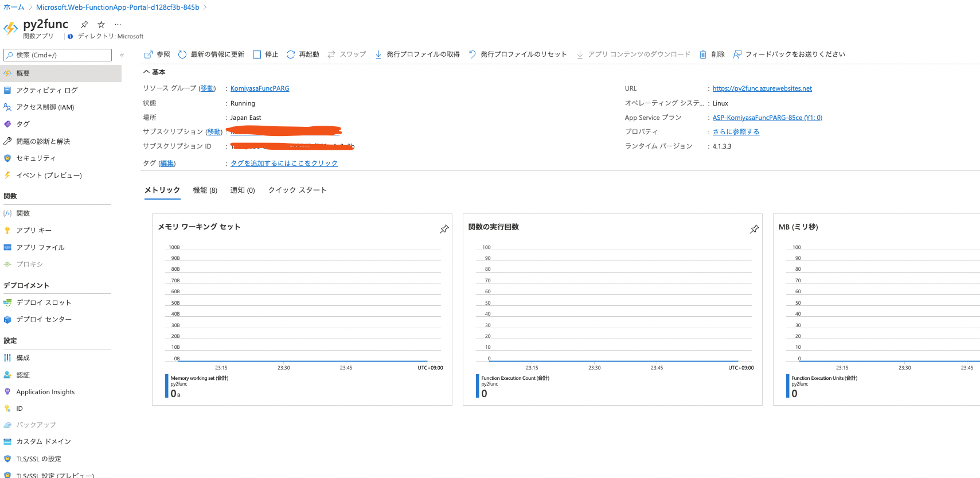The height and width of the screenshot is (478, 980).
Task: Click the directory info icon beside ディレクトリ
Action: click(70, 36)
